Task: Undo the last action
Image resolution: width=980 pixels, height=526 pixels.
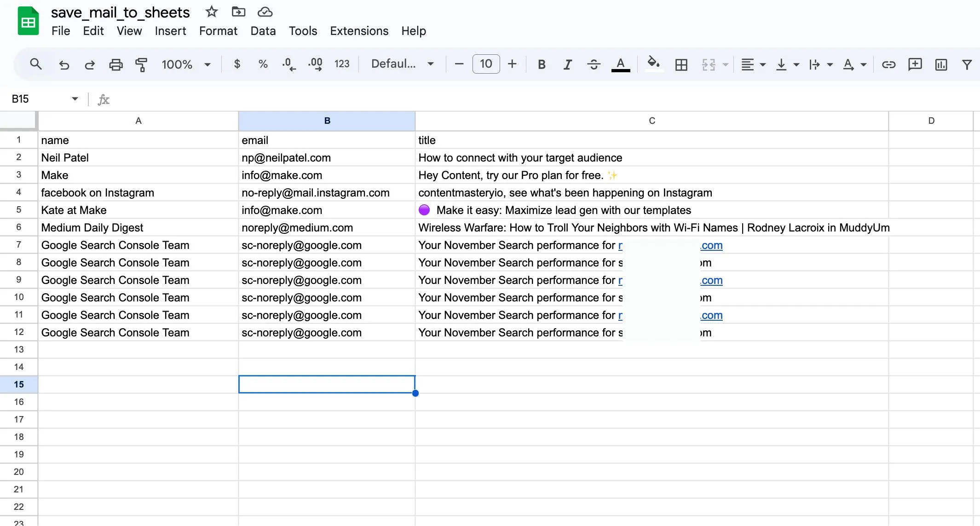Action: (64, 64)
